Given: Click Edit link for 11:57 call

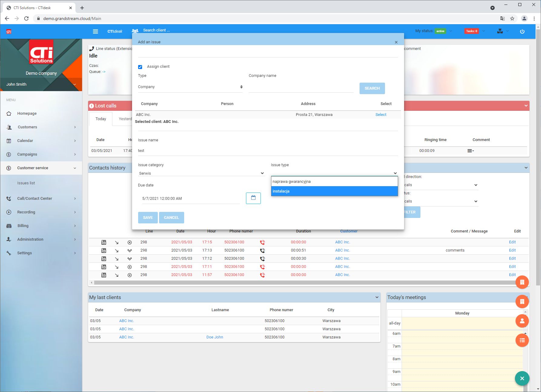Looking at the screenshot, I should click(x=512, y=275).
